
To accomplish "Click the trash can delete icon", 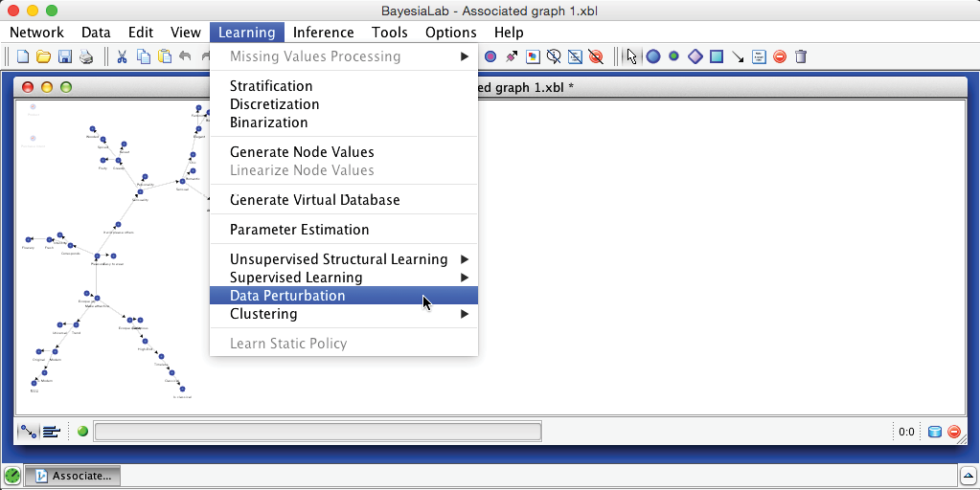I will click(801, 56).
